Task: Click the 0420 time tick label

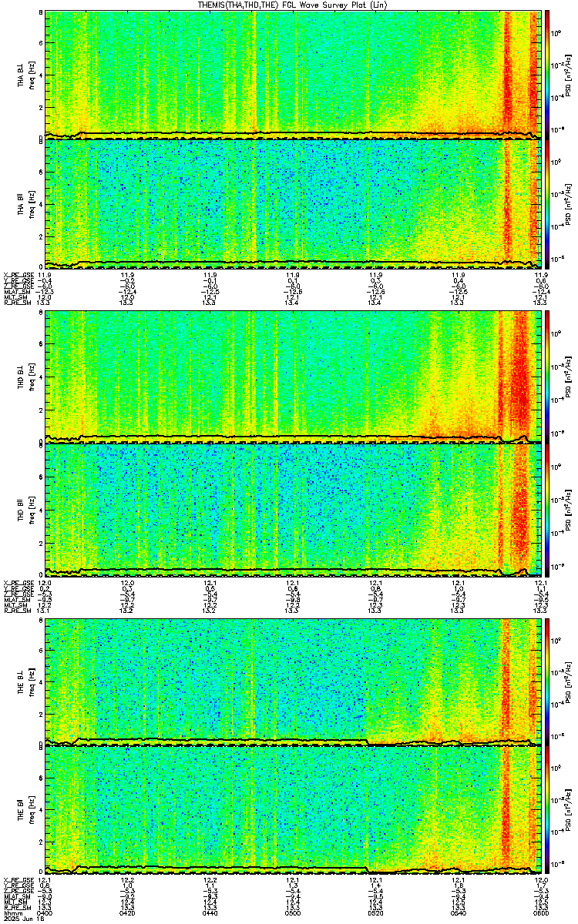Action: tap(127, 912)
